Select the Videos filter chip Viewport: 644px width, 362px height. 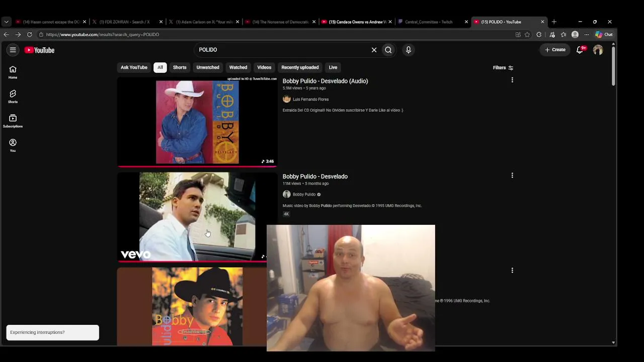pyautogui.click(x=264, y=67)
